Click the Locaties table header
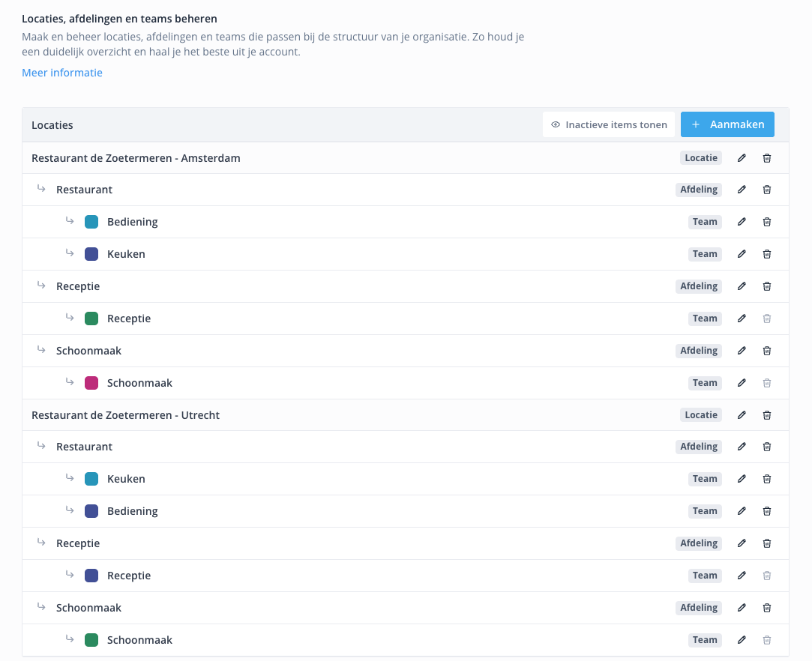Image resolution: width=812 pixels, height=661 pixels. pos(52,125)
